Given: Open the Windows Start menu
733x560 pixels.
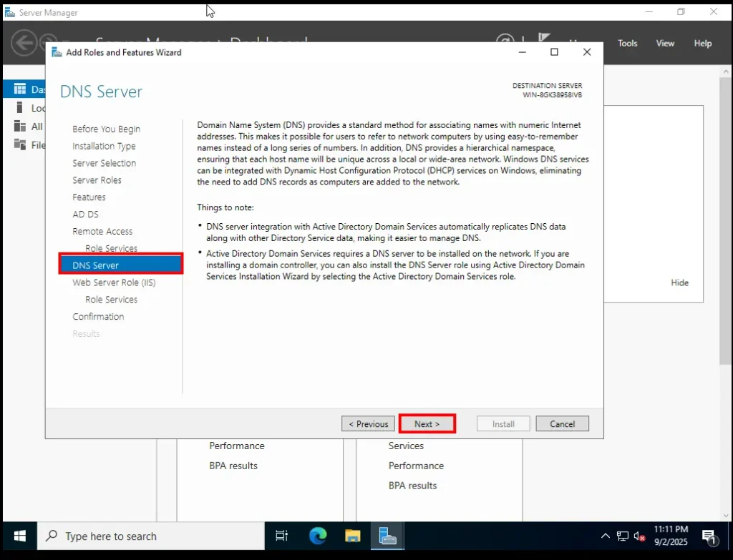Looking at the screenshot, I should 19,536.
